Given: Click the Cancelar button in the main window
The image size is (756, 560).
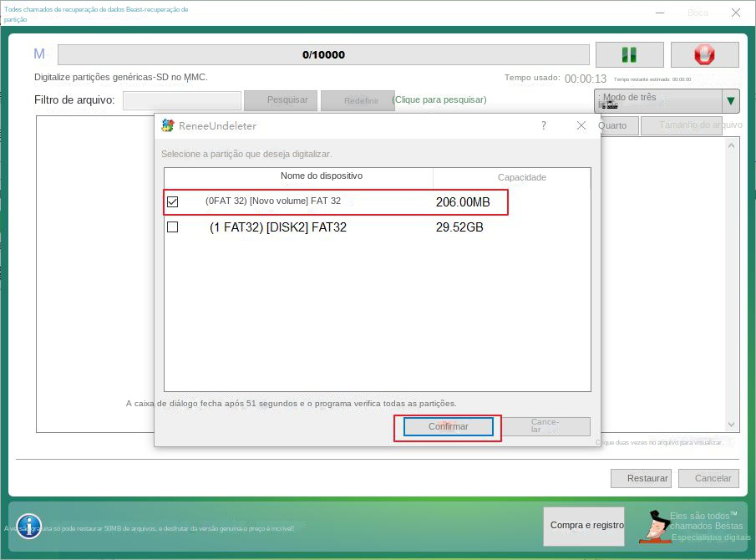Looking at the screenshot, I should pyautogui.click(x=708, y=478).
